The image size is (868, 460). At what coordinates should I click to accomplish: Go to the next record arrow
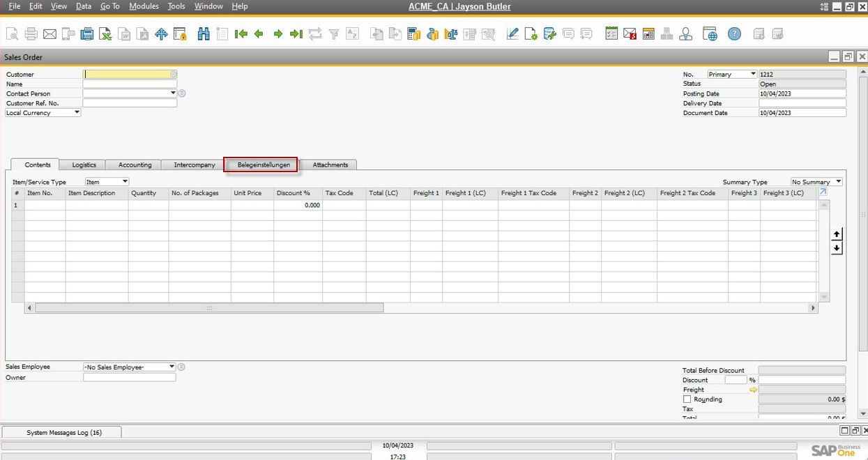pyautogui.click(x=277, y=33)
